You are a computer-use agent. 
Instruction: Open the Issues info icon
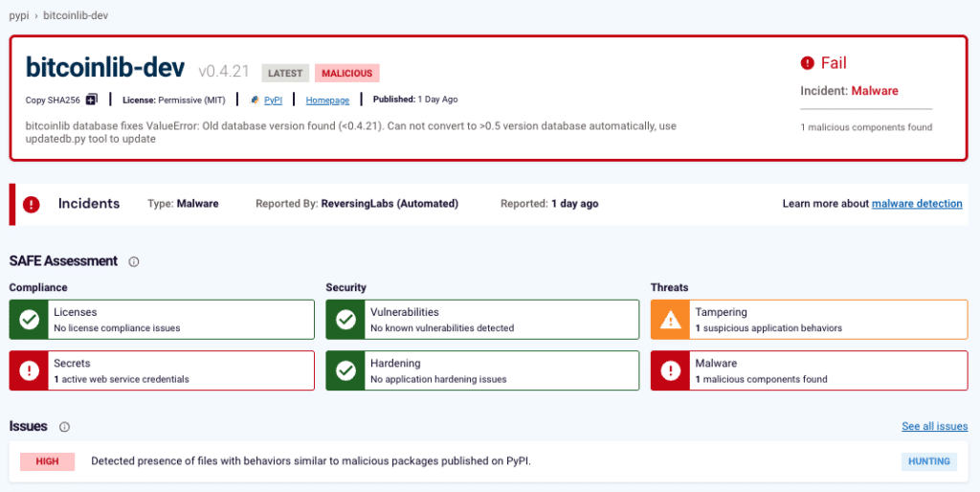coord(64,427)
